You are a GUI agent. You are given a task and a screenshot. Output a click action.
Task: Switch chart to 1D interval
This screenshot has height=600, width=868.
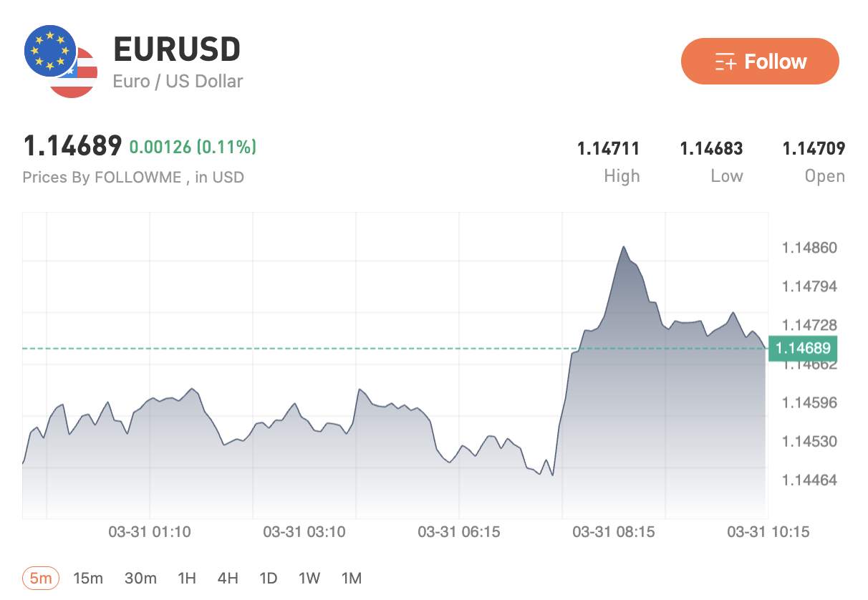pos(268,579)
